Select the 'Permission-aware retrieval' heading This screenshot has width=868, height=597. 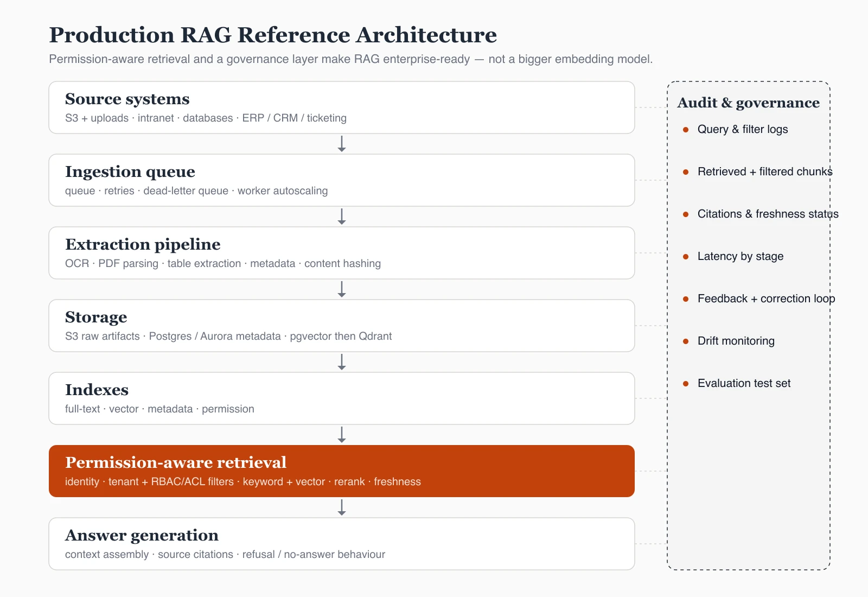coord(176,462)
